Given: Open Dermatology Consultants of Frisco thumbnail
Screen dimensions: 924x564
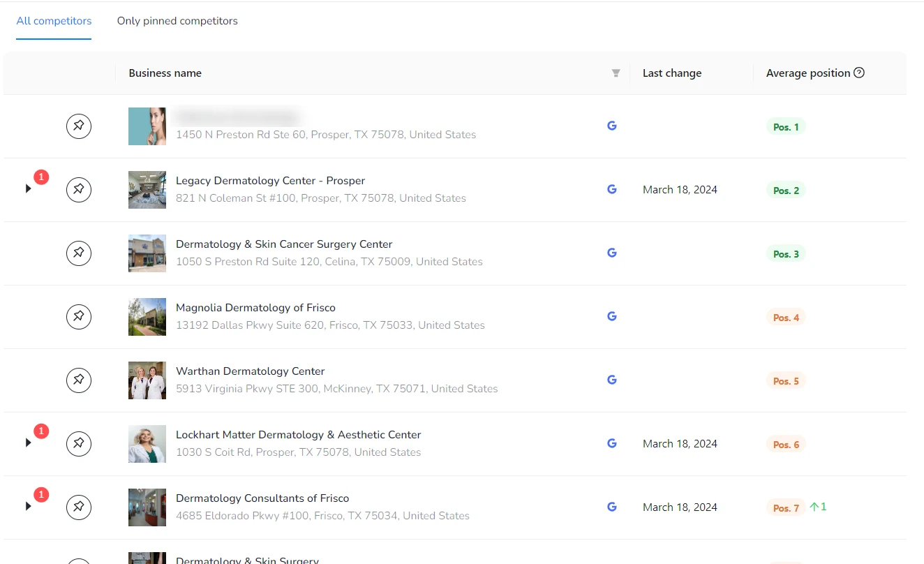Looking at the screenshot, I should click(147, 507).
